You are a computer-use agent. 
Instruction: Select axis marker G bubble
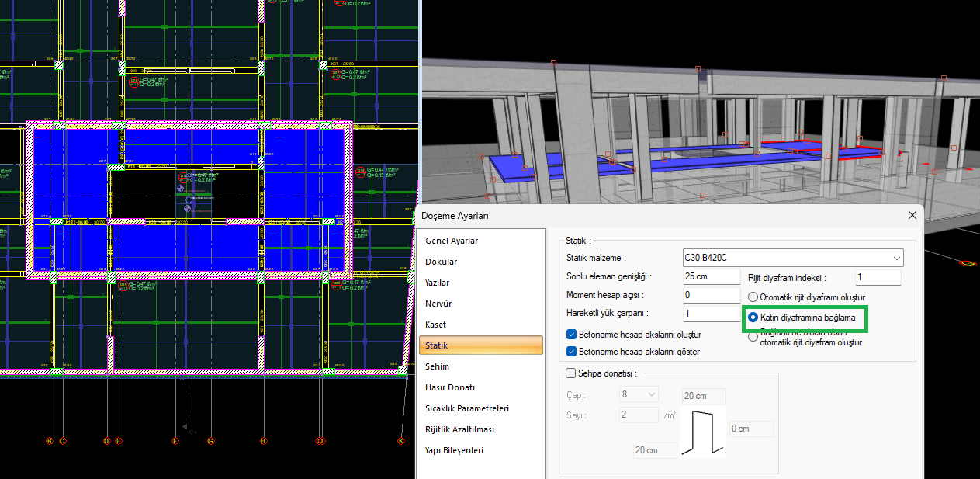210,441
